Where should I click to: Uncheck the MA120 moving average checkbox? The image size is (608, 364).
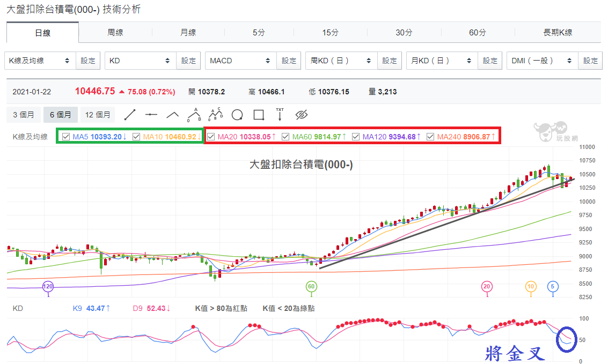point(356,137)
